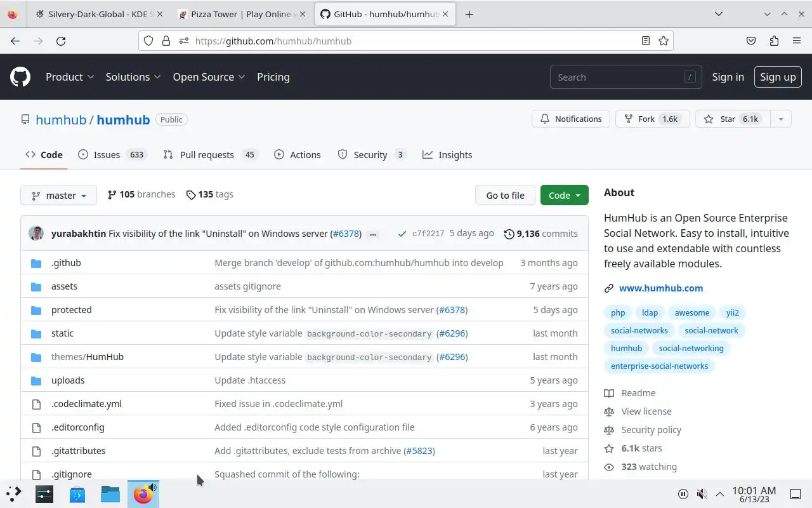812x508 pixels.
Task: Open the master branch dropdown
Action: [x=58, y=196]
